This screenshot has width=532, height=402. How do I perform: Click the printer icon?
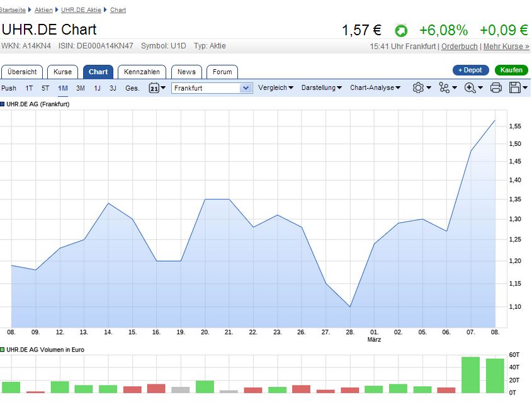click(x=495, y=88)
